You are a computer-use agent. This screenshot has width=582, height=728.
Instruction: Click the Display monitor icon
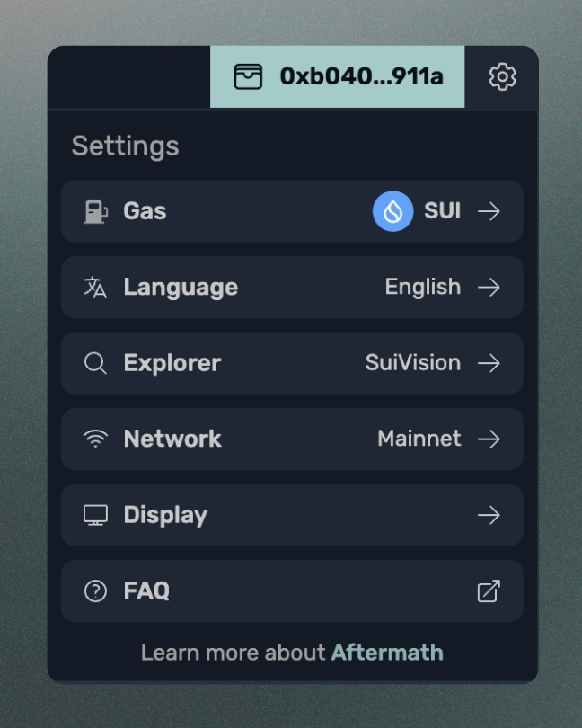[95, 515]
